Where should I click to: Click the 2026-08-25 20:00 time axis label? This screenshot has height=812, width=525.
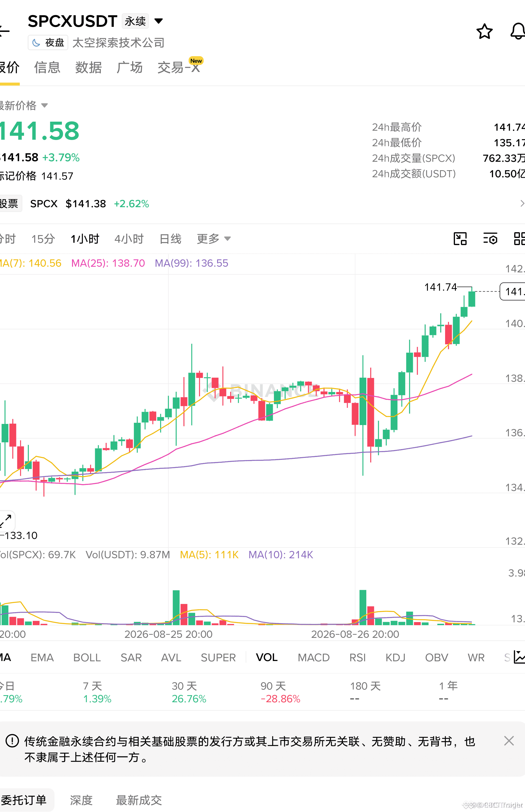(x=168, y=634)
